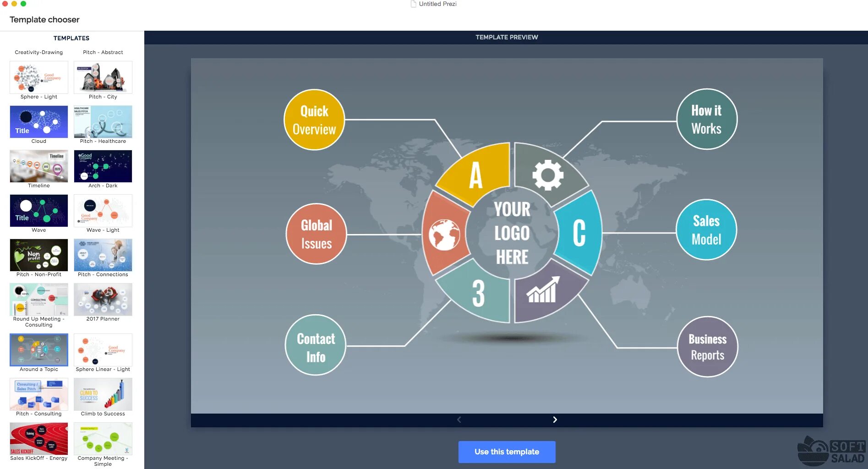Select the Pitch - Consulting template thumbnail
The width and height of the screenshot is (868, 469).
[x=39, y=394]
